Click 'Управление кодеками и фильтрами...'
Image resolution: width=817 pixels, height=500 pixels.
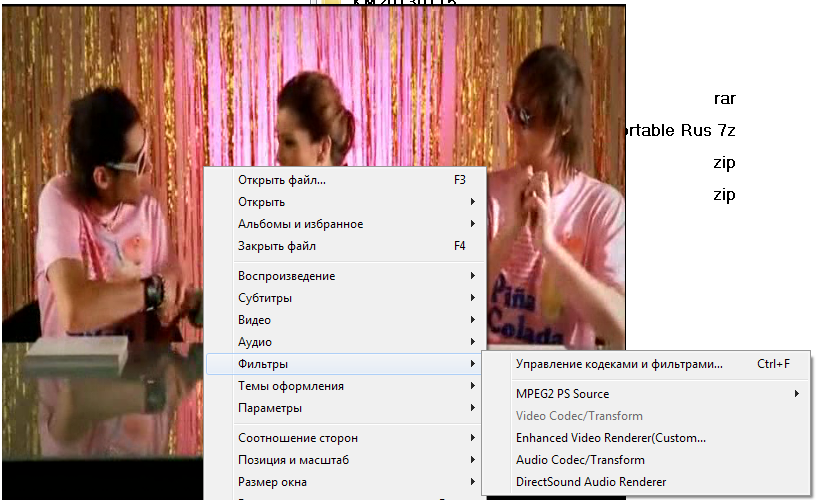(x=618, y=365)
